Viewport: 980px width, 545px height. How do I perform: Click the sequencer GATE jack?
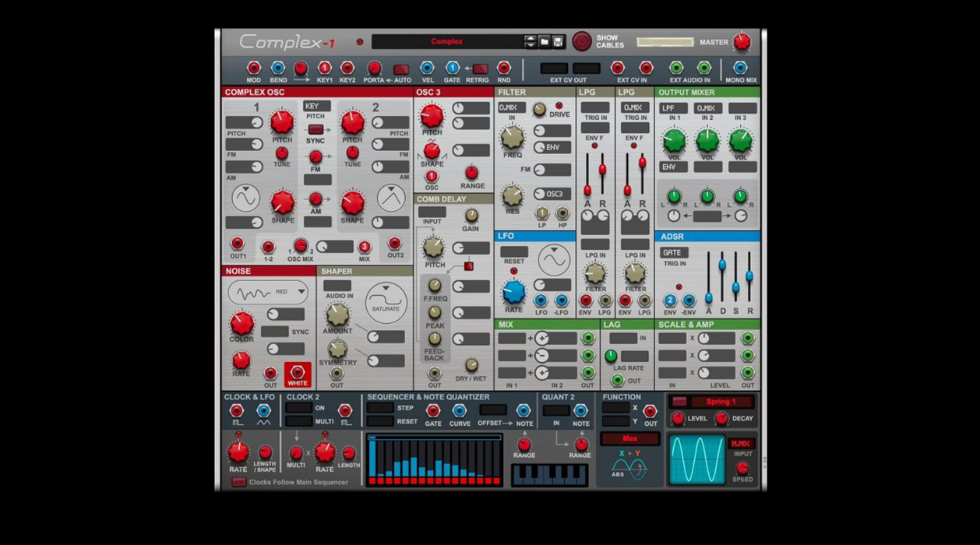click(433, 412)
